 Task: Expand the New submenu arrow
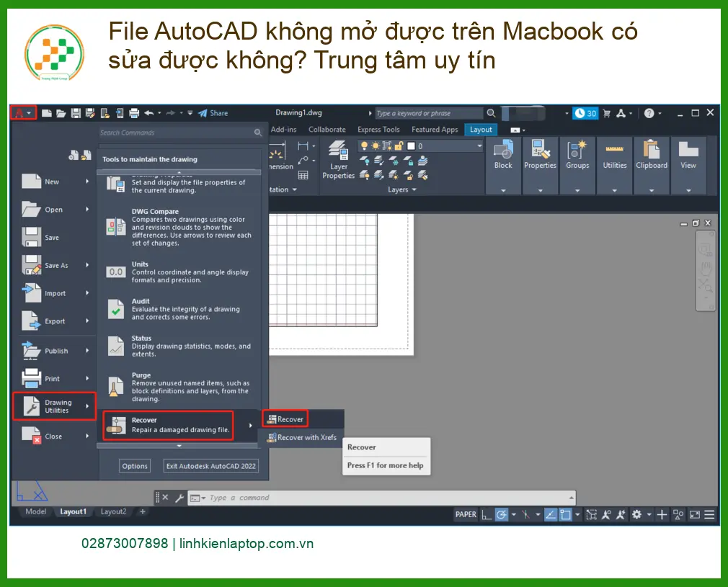tap(87, 182)
